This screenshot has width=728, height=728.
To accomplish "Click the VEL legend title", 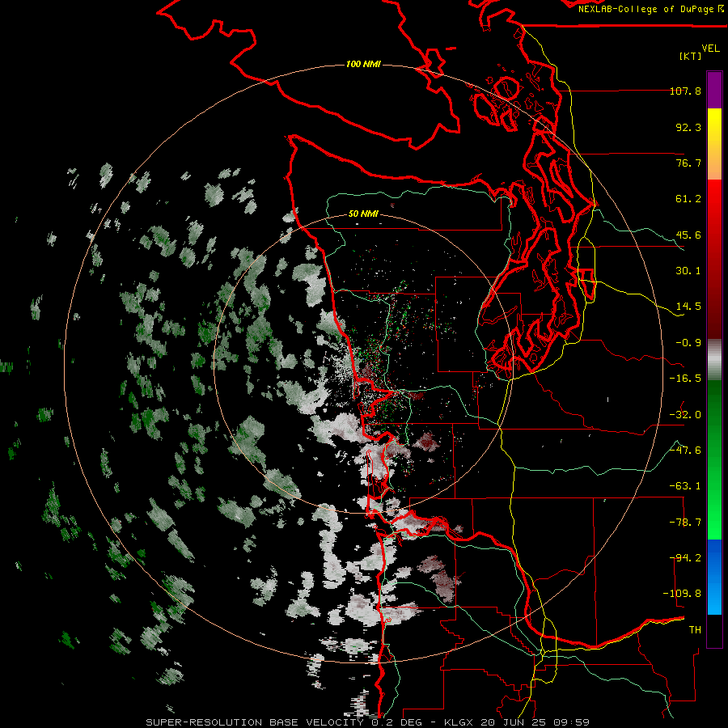I will [x=710, y=49].
